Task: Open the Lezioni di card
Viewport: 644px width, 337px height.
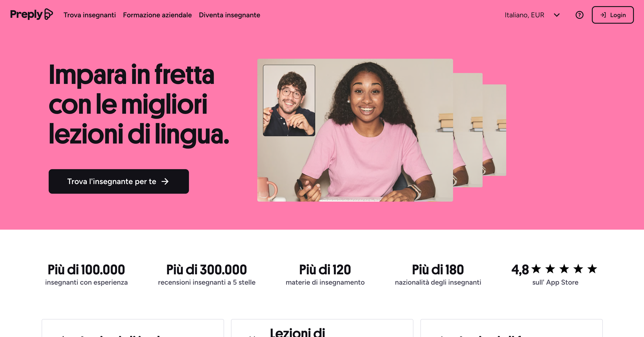Action: (322, 328)
